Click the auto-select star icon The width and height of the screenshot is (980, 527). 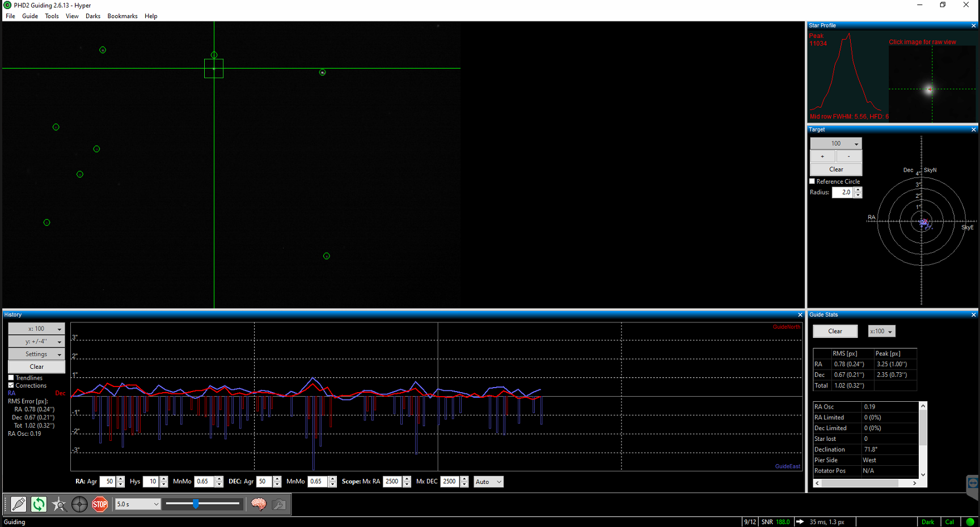pos(59,504)
